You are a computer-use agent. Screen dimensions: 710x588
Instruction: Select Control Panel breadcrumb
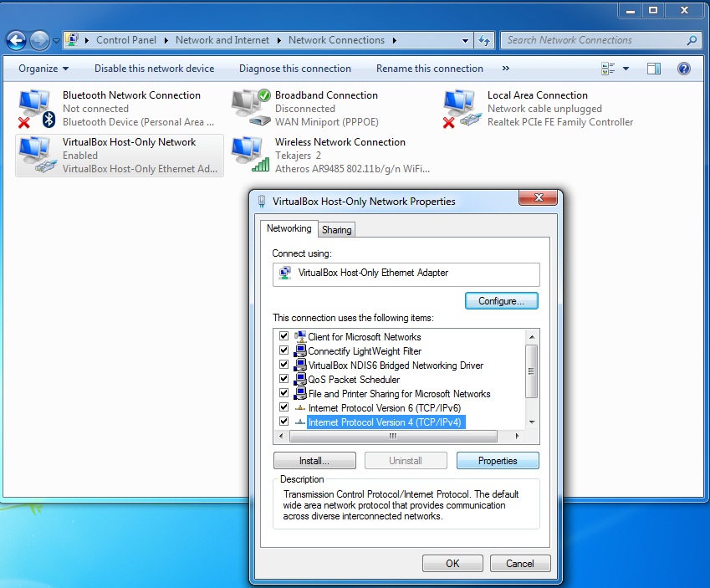[x=126, y=40]
